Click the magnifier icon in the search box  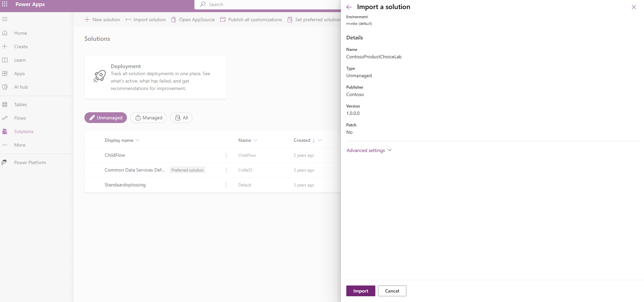coord(203,4)
